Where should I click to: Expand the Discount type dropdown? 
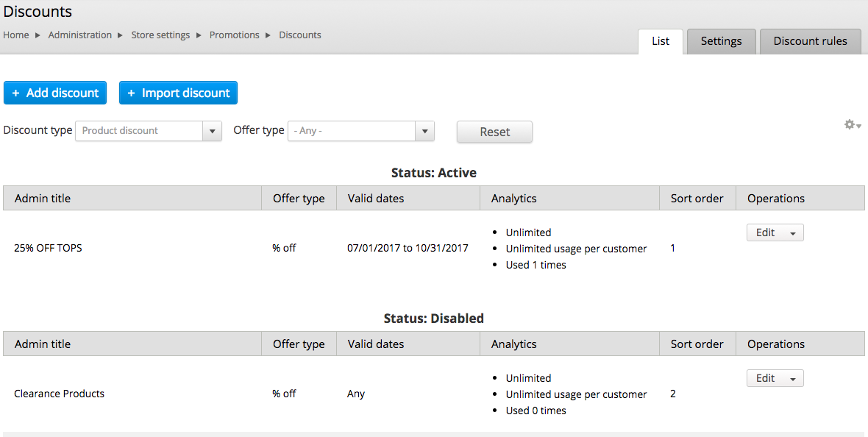212,131
